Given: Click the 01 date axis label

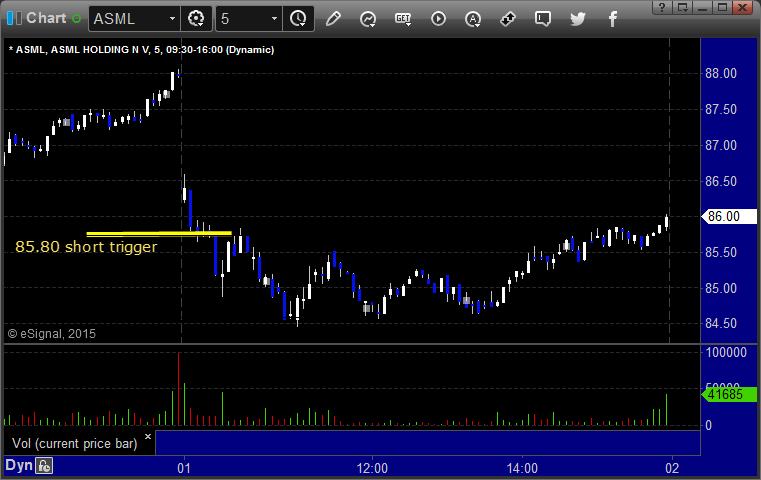Looking at the screenshot, I should click(184, 468).
